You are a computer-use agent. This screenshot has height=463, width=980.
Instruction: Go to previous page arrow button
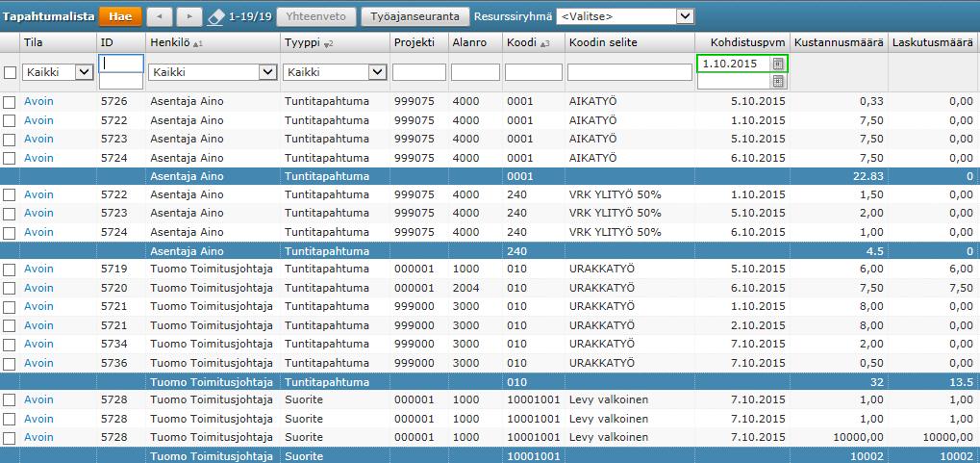click(159, 17)
